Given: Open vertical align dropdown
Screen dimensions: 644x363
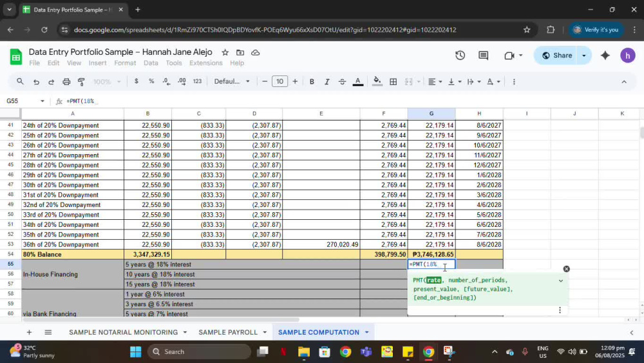Looking at the screenshot, I should click(455, 81).
